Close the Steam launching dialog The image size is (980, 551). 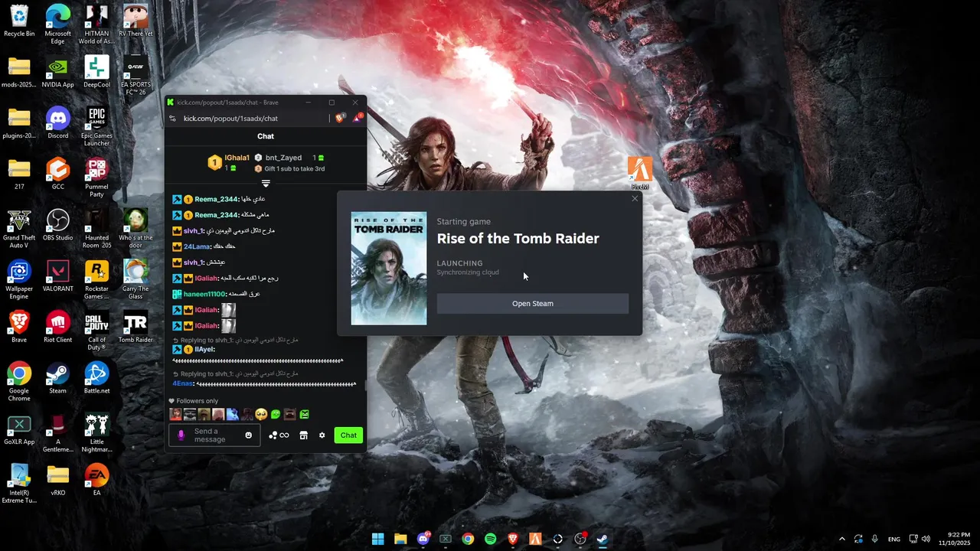(635, 199)
